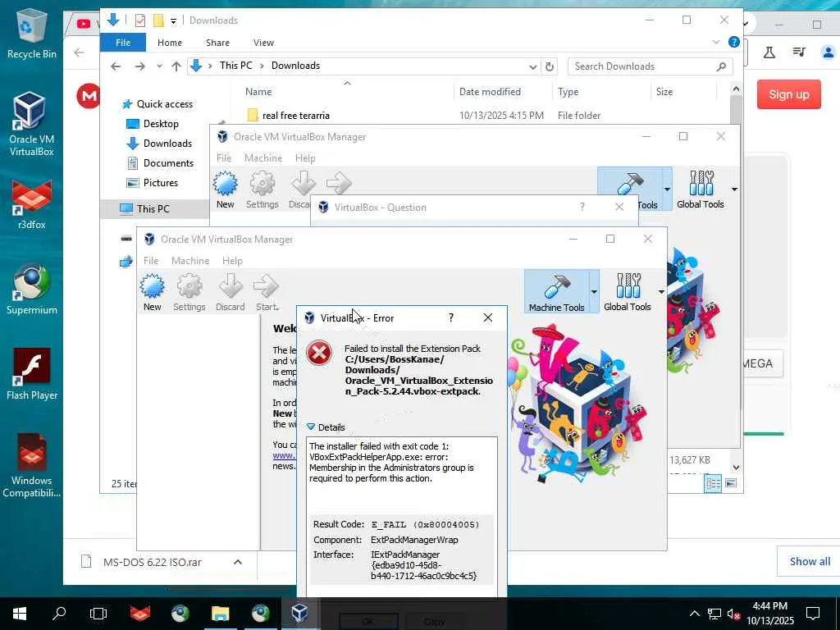Viewport: 840px width, 630px height.
Task: Click Discard in the front VirtualBox Manager toolbar
Action: pyautogui.click(x=231, y=293)
